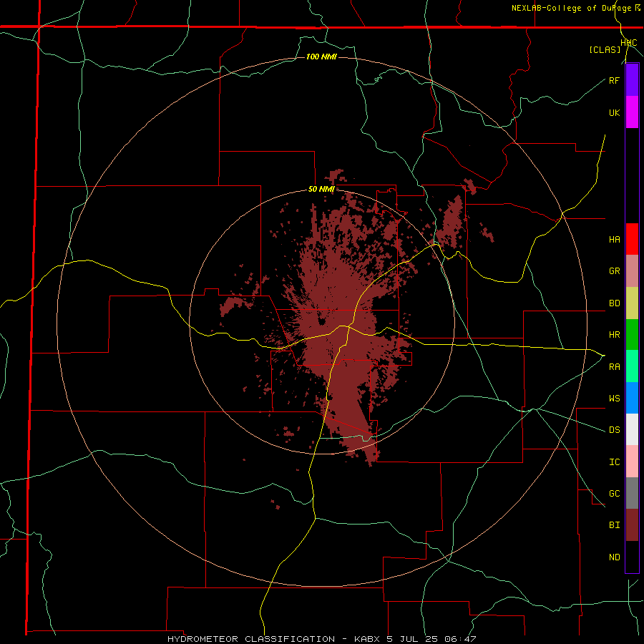Click the KABX station identifier

pos(367,639)
